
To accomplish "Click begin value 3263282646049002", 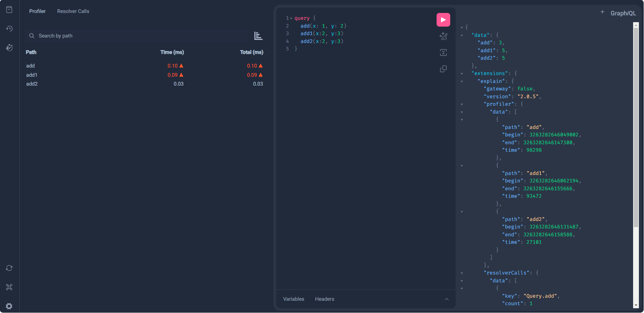I will 554,135.
